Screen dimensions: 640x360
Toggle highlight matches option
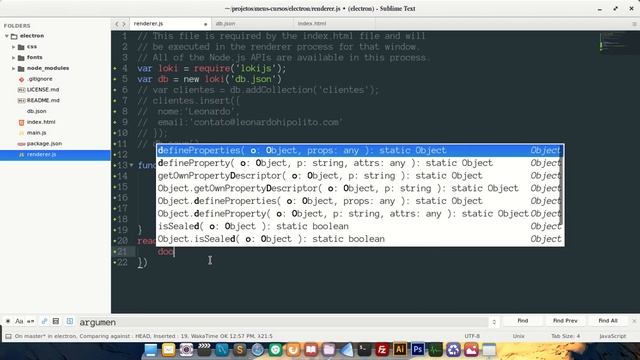coord(70,321)
